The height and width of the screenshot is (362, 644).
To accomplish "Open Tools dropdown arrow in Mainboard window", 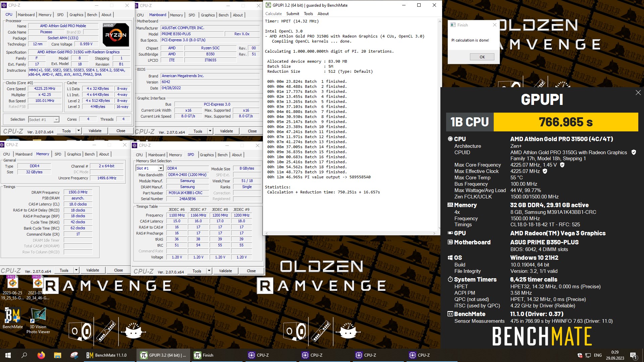I will (210, 131).
